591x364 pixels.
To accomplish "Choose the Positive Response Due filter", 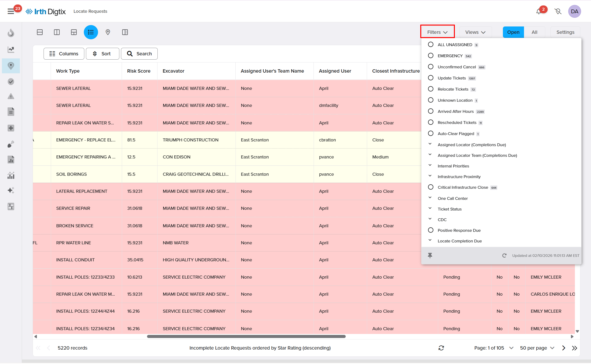I will click(430, 230).
